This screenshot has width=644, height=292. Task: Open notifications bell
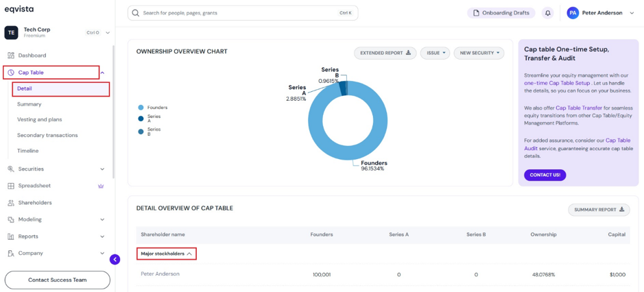click(x=547, y=13)
